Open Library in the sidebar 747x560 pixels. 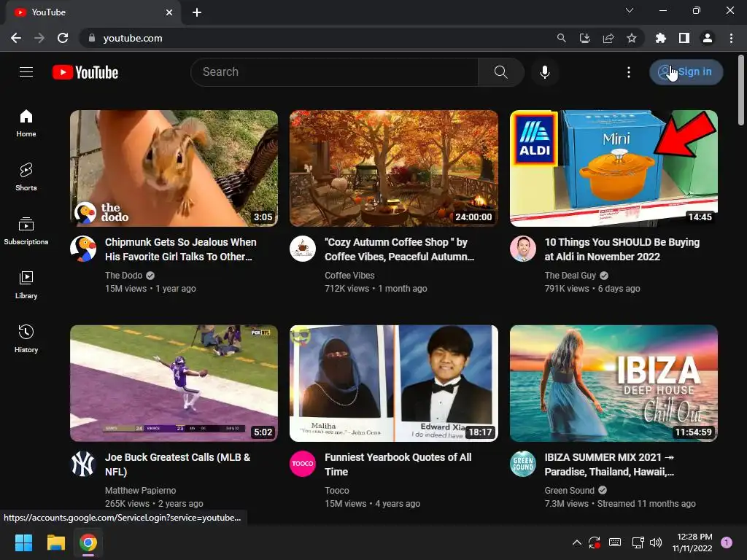click(26, 285)
